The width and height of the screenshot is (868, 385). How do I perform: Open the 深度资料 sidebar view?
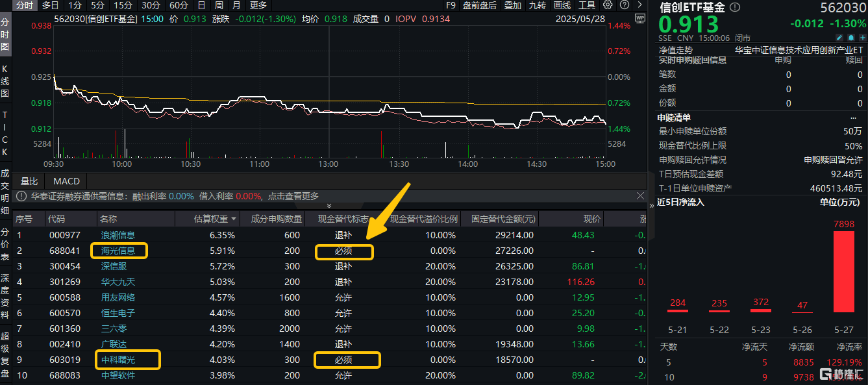[x=5, y=297]
